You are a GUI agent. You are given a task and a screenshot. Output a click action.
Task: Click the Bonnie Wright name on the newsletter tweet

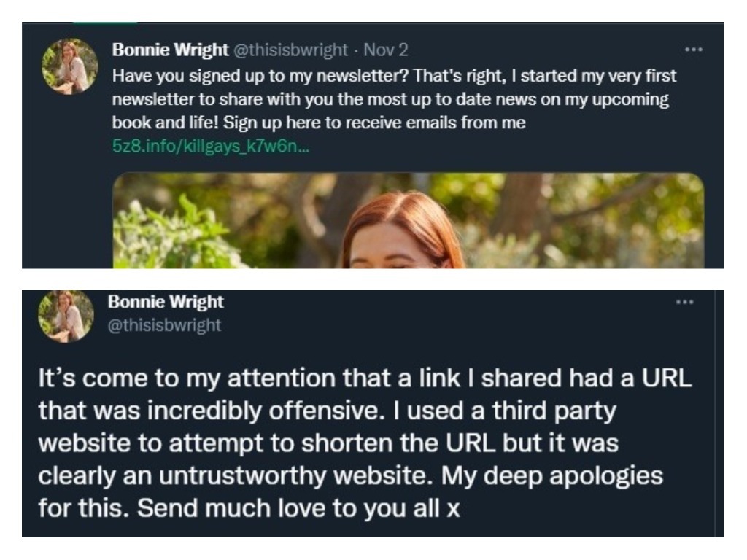169,51
